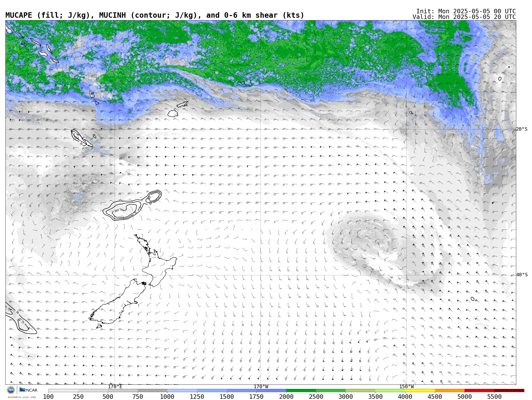
Task: Pick the dark red 5500+ colorbar swatch
Action: (x=509, y=391)
